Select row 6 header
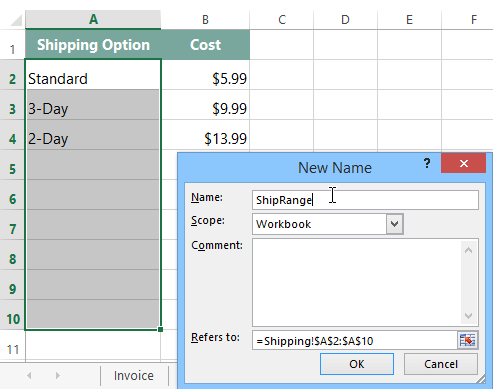 click(12, 195)
